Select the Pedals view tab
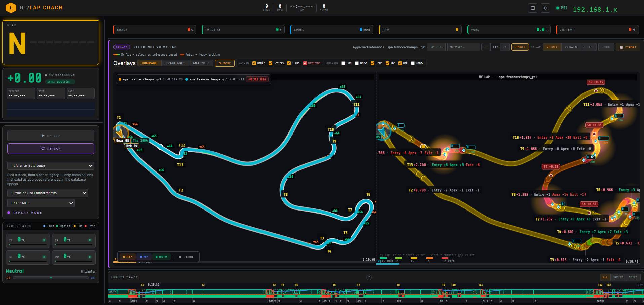The width and height of the screenshot is (644, 305). click(571, 47)
